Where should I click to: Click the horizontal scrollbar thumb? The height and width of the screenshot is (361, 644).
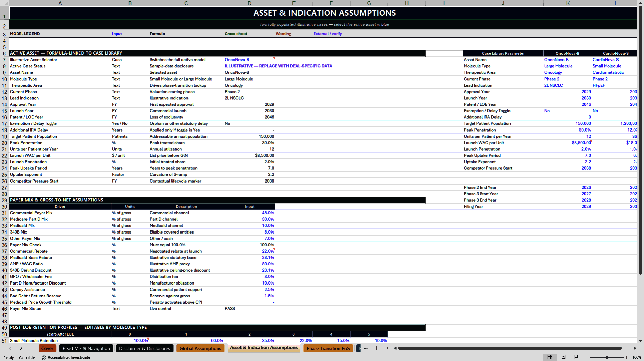[x=510, y=348]
